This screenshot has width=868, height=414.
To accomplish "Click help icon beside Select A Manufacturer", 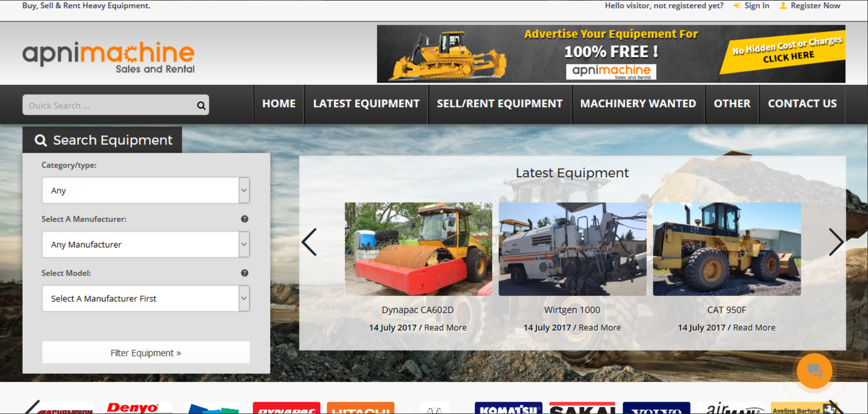I will pyautogui.click(x=244, y=219).
